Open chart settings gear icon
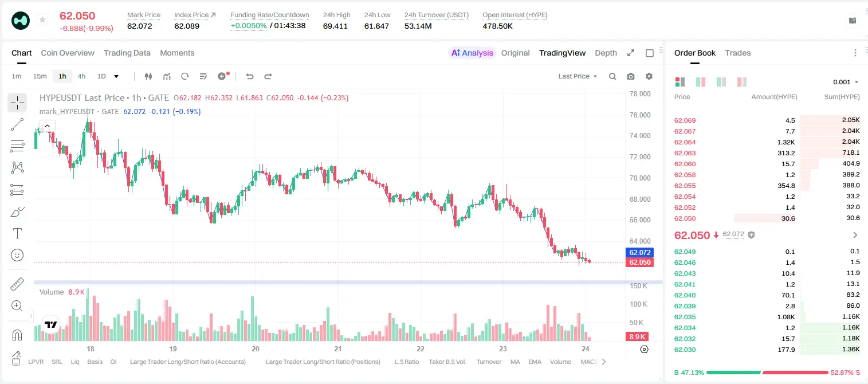The image size is (868, 384). coord(649,76)
